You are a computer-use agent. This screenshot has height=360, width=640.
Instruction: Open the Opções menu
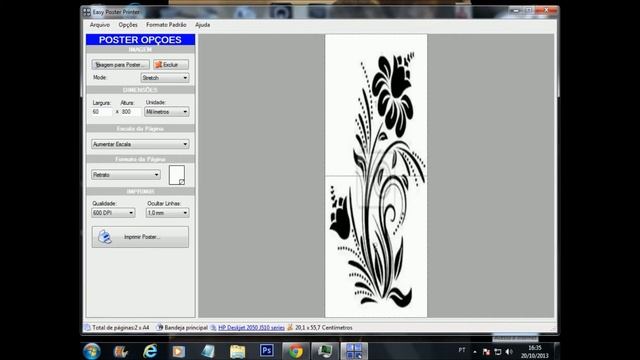pos(128,25)
